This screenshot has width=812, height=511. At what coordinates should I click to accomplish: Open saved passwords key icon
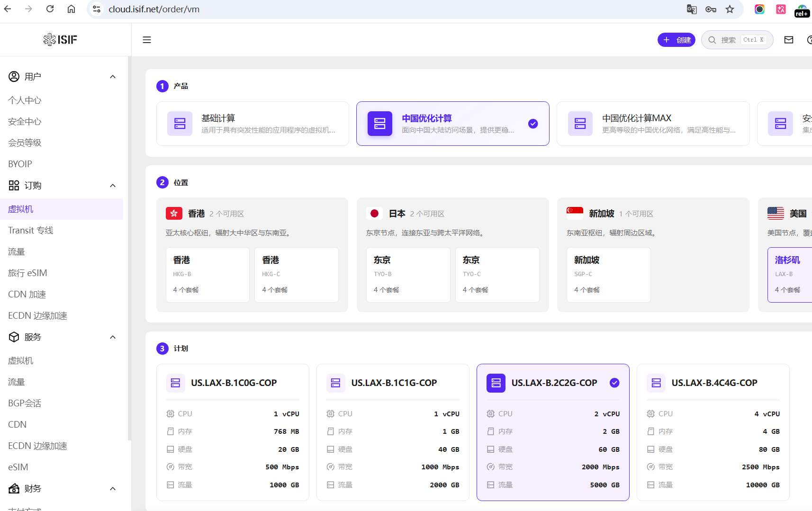tap(711, 9)
